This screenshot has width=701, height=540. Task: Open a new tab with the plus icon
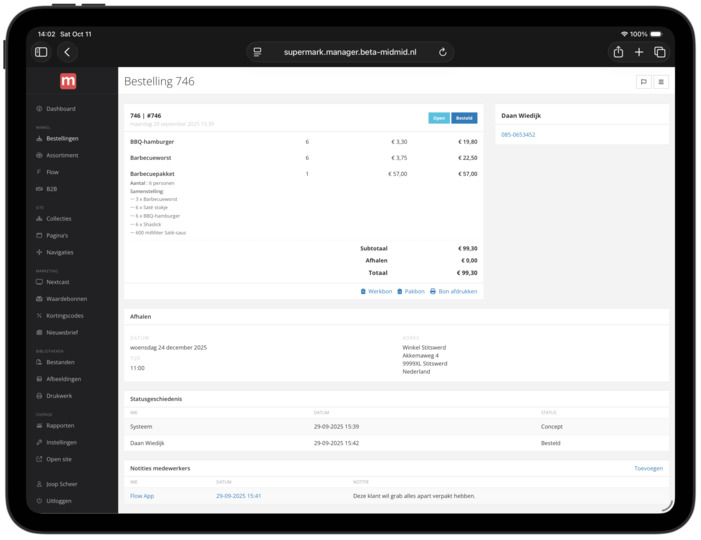point(639,52)
